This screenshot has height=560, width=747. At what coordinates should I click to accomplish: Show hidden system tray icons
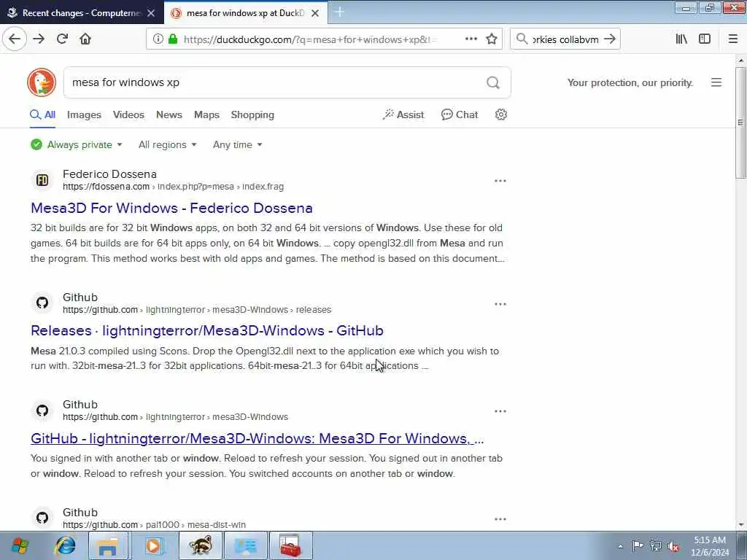pos(620,546)
